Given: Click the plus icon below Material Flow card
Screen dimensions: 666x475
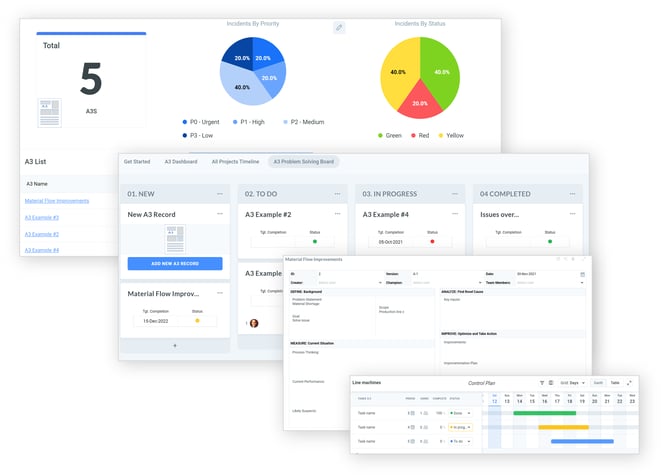Looking at the screenshot, I should [x=175, y=346].
